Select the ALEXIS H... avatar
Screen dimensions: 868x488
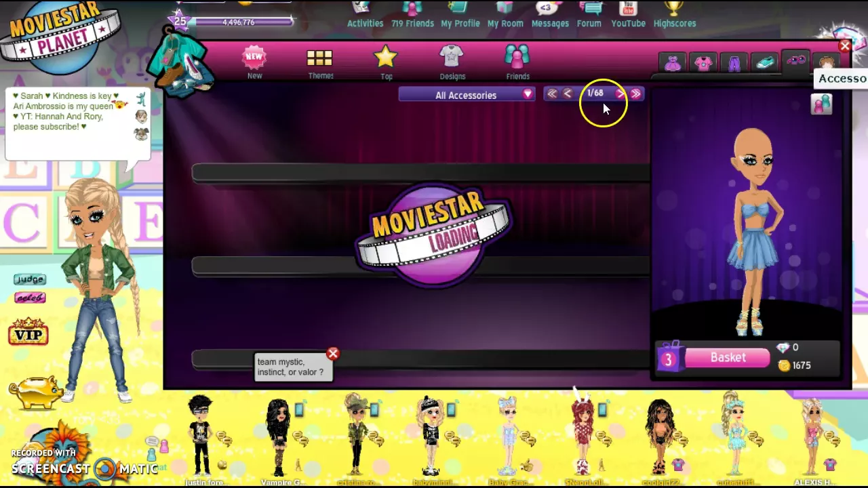point(813,437)
